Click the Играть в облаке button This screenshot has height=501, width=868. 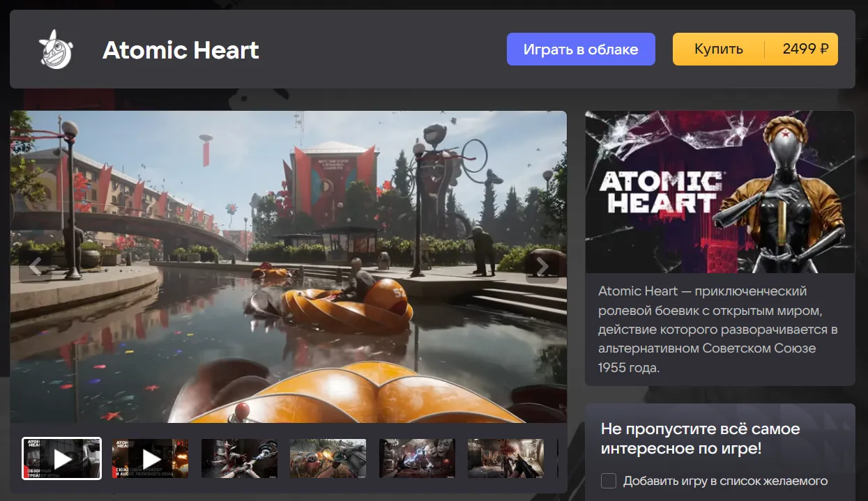click(581, 49)
